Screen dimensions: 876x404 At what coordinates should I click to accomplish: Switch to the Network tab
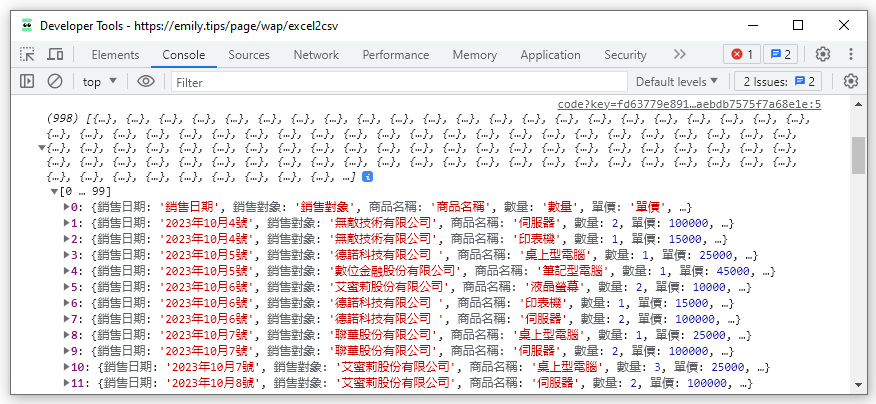point(316,55)
